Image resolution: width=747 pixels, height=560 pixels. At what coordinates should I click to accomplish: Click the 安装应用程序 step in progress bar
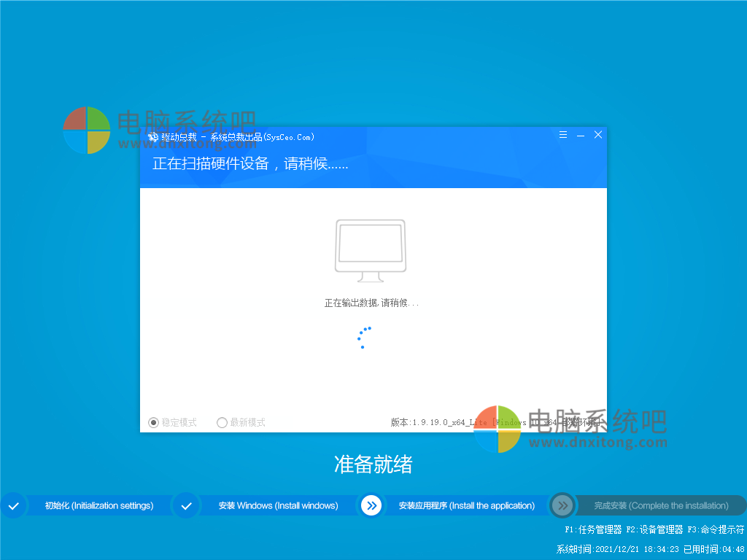tap(467, 505)
